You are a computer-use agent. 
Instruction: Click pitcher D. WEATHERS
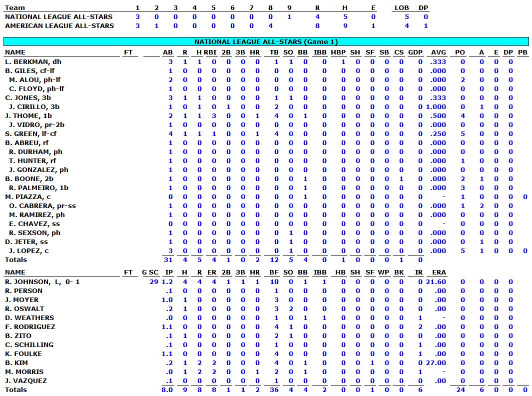point(29,318)
